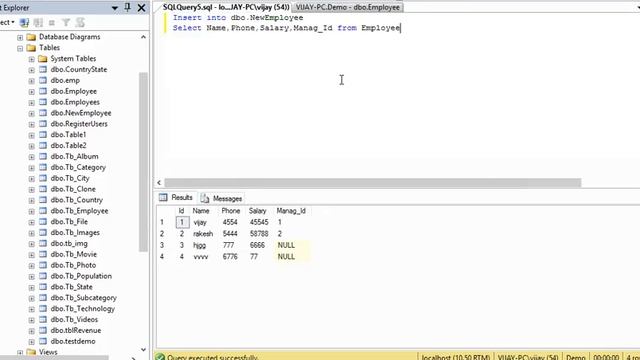Open the Connect dropdown in Object Explorer
The image size is (640, 360).
(7, 22)
